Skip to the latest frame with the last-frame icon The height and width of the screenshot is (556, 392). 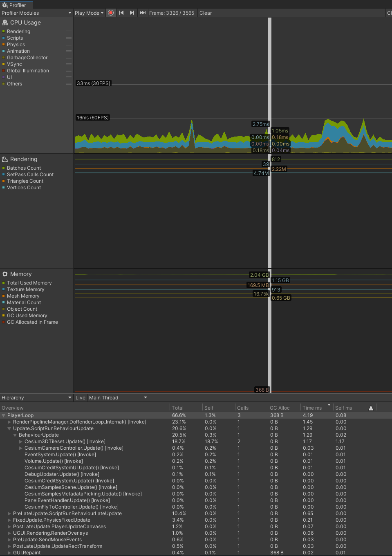pyautogui.click(x=142, y=13)
